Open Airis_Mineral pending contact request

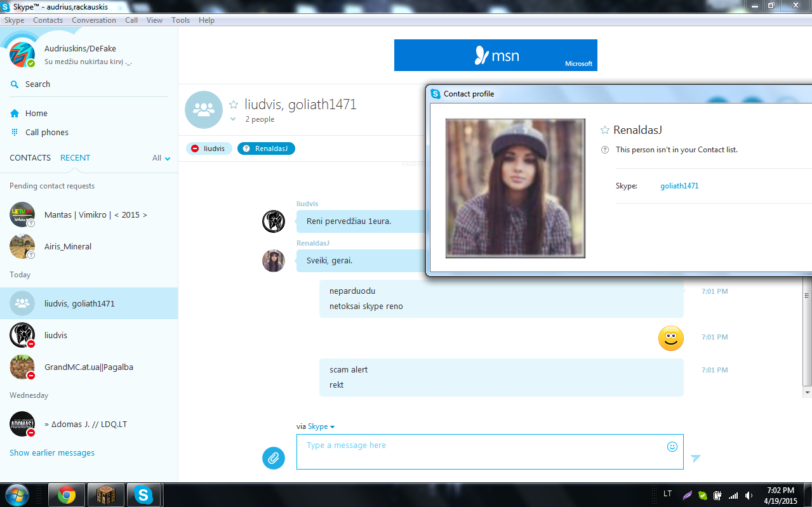click(89, 247)
